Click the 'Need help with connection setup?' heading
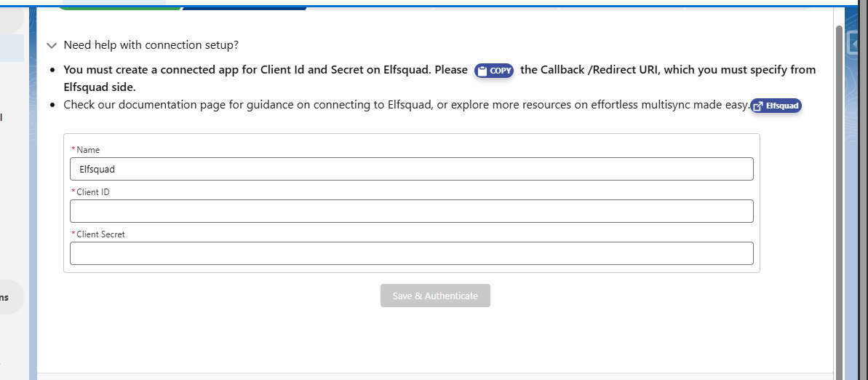The width and height of the screenshot is (868, 380). 151,45
